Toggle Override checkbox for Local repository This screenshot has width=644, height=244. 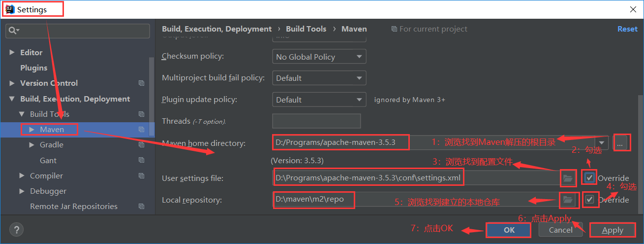tap(589, 200)
